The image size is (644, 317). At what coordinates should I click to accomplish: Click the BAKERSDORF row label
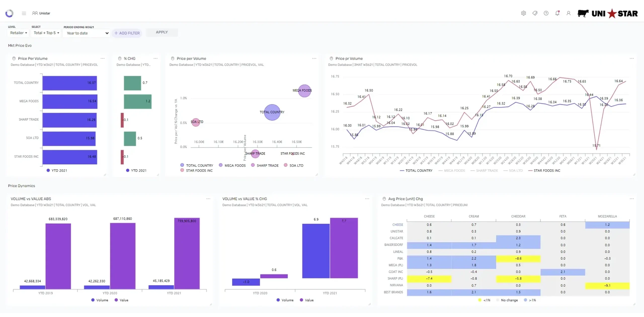click(x=393, y=245)
